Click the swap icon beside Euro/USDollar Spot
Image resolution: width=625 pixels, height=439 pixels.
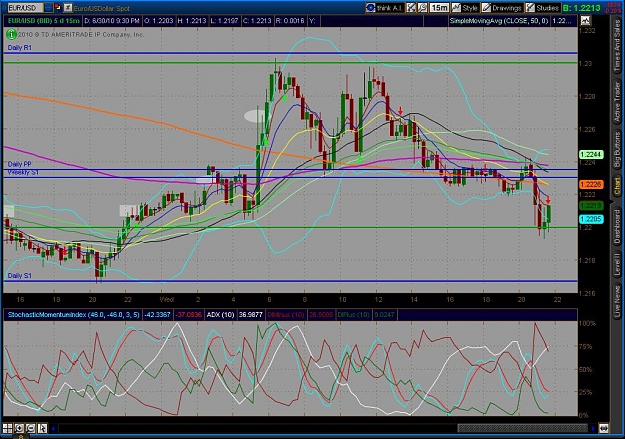click(x=68, y=7)
